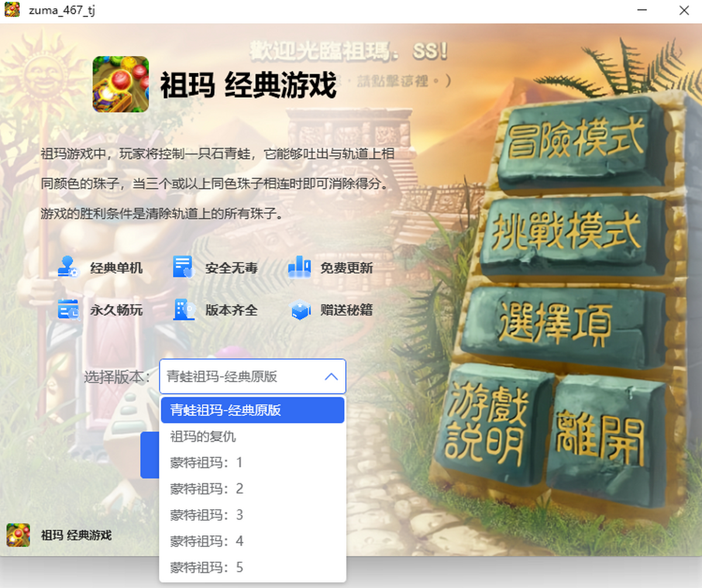Select 蒙特祖玛：5 option

pos(252,568)
